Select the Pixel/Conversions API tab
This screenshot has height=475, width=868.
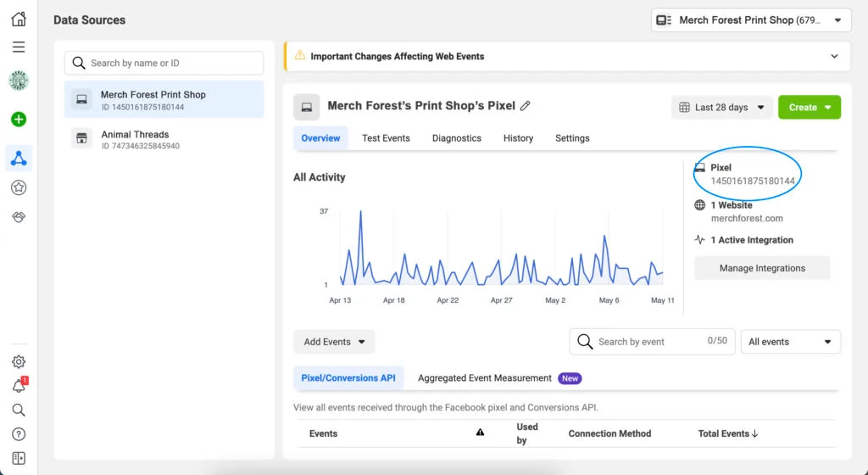click(348, 378)
